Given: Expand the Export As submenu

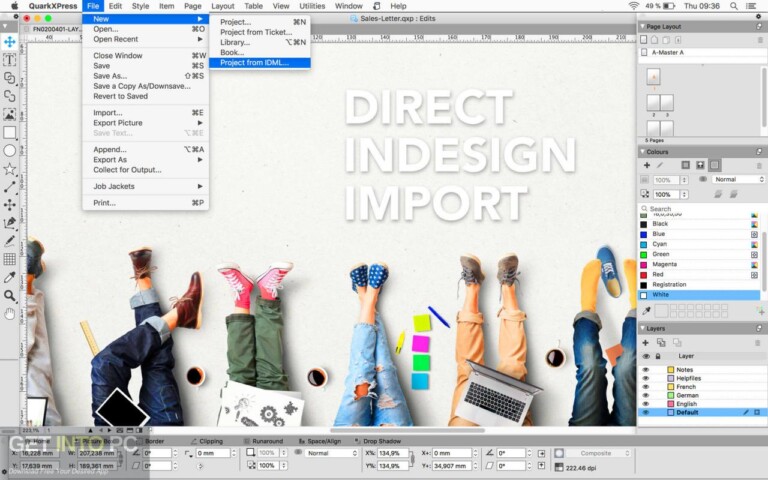Looking at the screenshot, I should 145,160.
